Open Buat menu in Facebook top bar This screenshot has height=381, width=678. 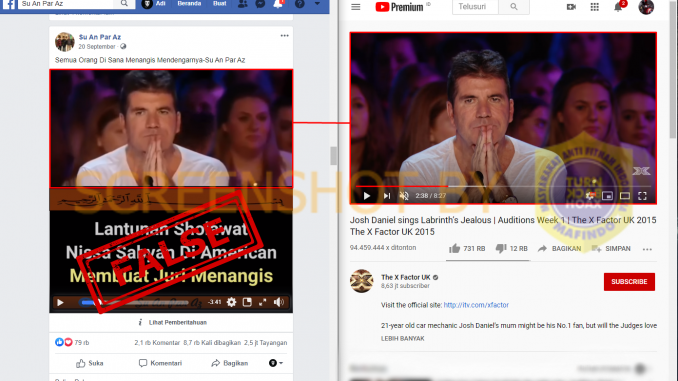coord(220,3)
